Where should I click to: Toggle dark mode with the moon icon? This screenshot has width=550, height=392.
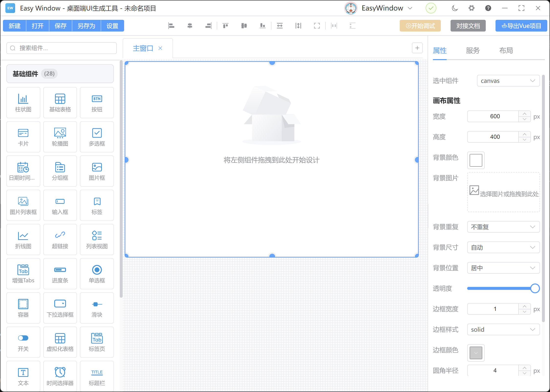455,8
